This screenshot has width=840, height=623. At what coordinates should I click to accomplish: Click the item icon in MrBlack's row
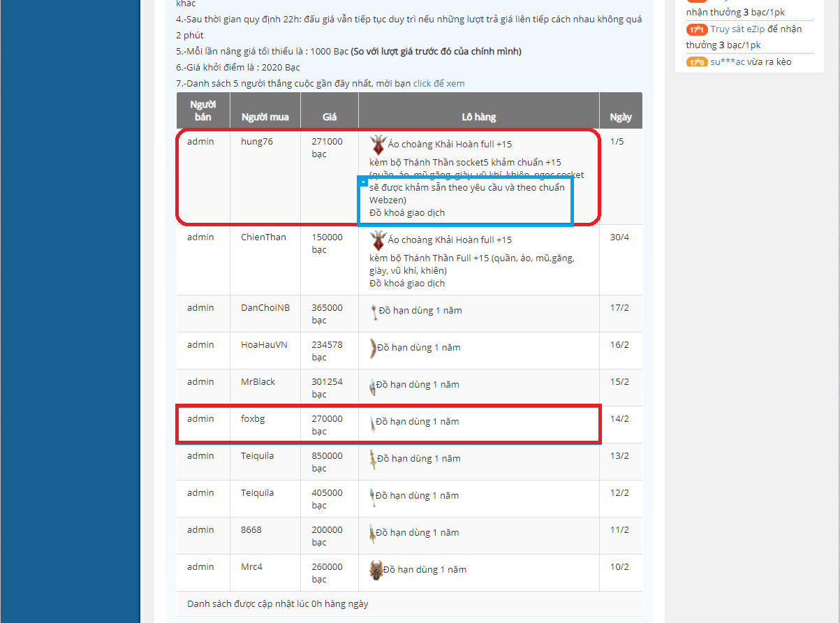[373, 386]
